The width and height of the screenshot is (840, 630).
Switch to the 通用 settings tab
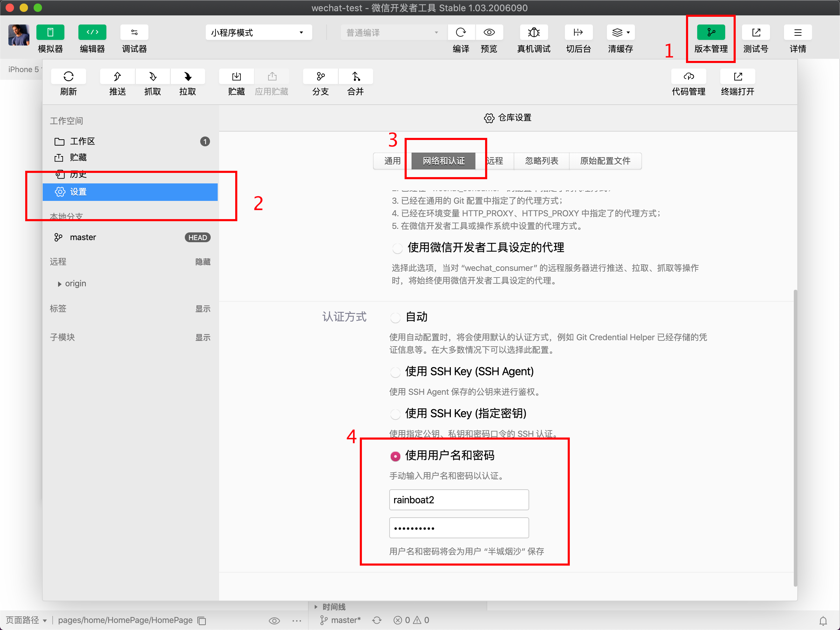coord(392,161)
